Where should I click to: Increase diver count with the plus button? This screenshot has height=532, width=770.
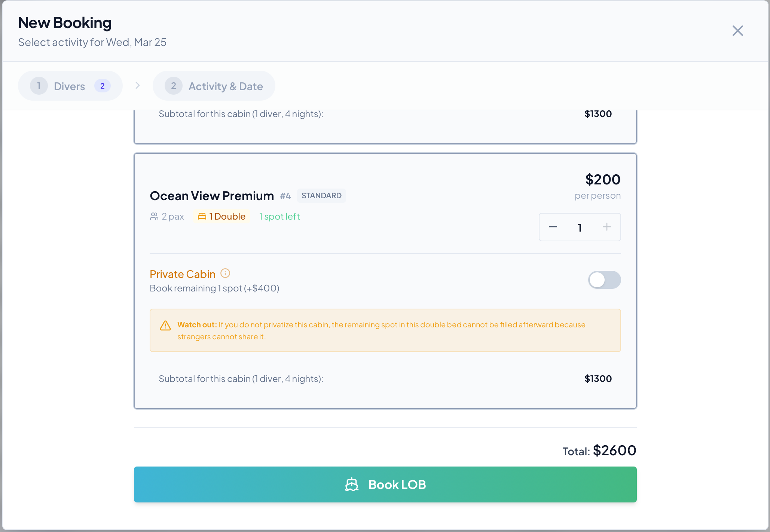pyautogui.click(x=607, y=227)
